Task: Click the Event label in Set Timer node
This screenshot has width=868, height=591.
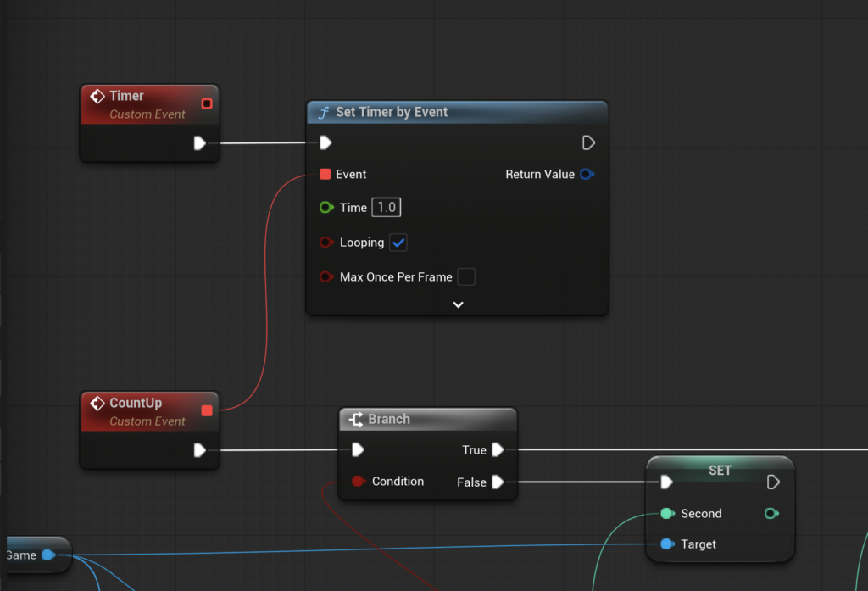Action: [x=351, y=175]
